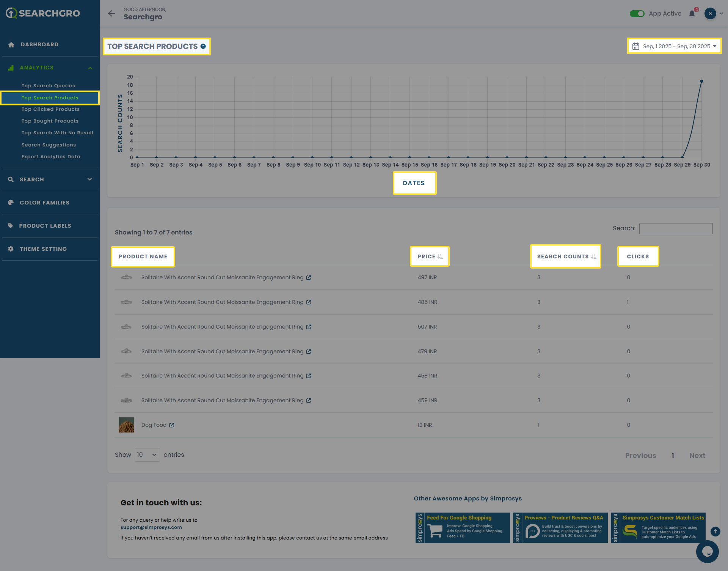This screenshot has width=728, height=571.
Task: Open Top Clicked Products menu item
Action: [x=50, y=109]
